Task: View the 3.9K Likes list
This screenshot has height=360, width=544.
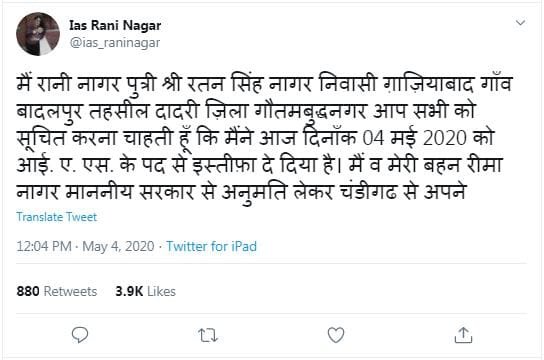Action: click(x=145, y=291)
